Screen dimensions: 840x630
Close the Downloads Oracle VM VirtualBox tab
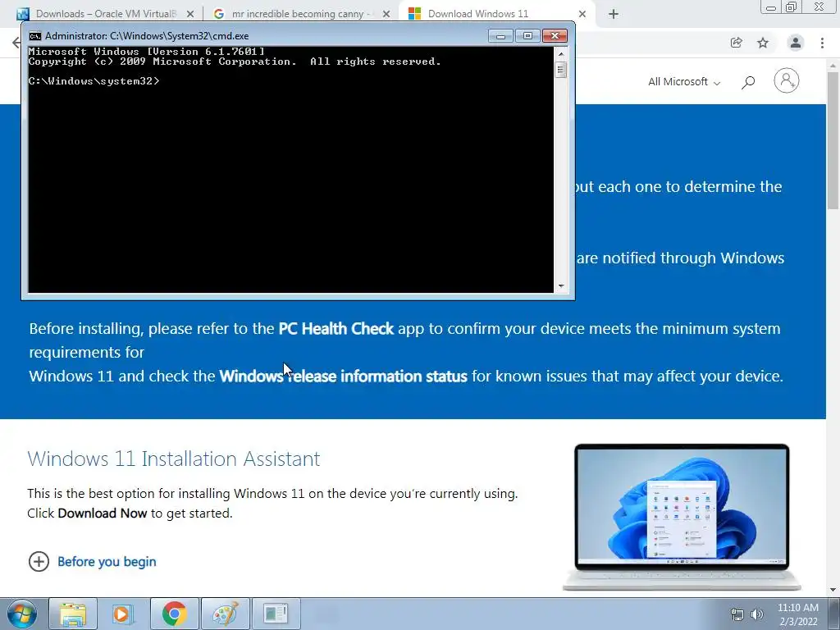(190, 14)
